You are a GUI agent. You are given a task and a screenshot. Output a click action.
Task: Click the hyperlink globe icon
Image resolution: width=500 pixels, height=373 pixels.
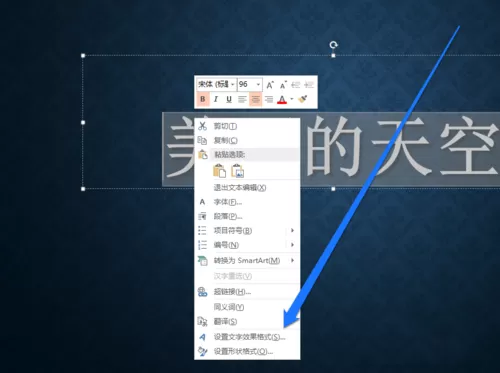(x=202, y=292)
